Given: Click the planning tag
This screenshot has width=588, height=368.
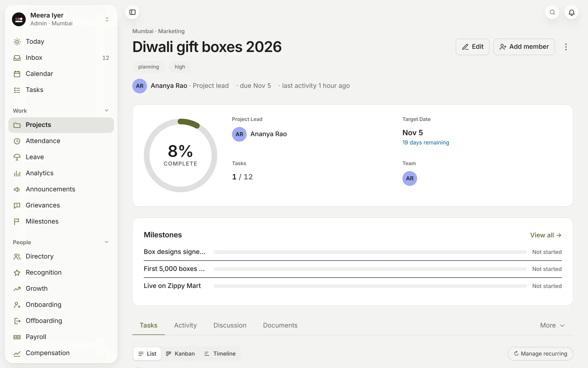Looking at the screenshot, I should (148, 67).
